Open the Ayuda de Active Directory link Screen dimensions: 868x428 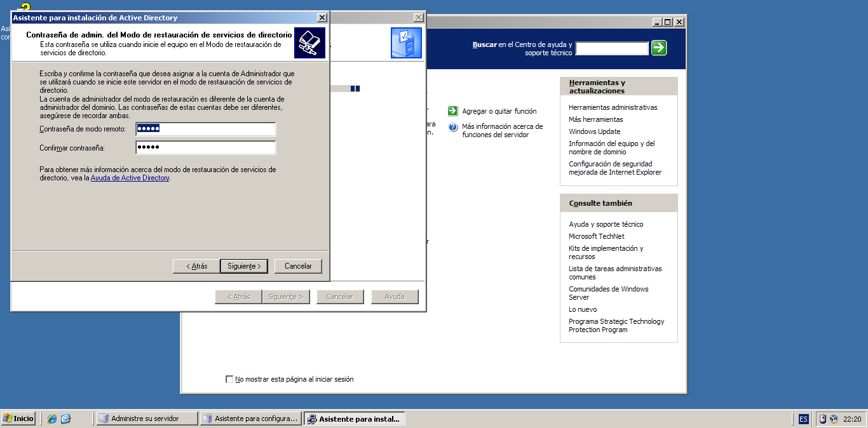(x=130, y=178)
